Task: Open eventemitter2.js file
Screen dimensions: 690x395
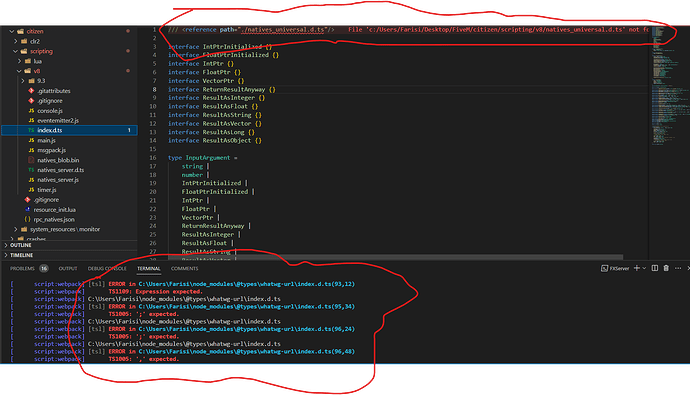Action: click(x=58, y=121)
